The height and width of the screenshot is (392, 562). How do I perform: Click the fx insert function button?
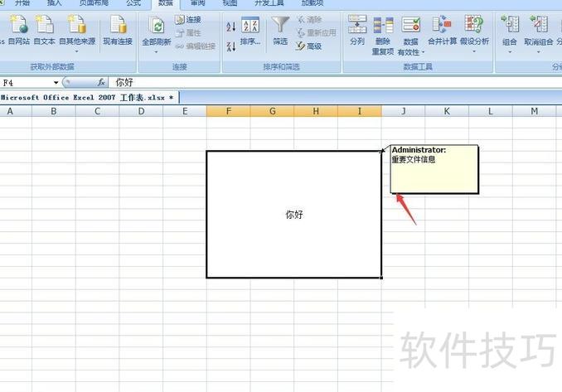click(101, 82)
